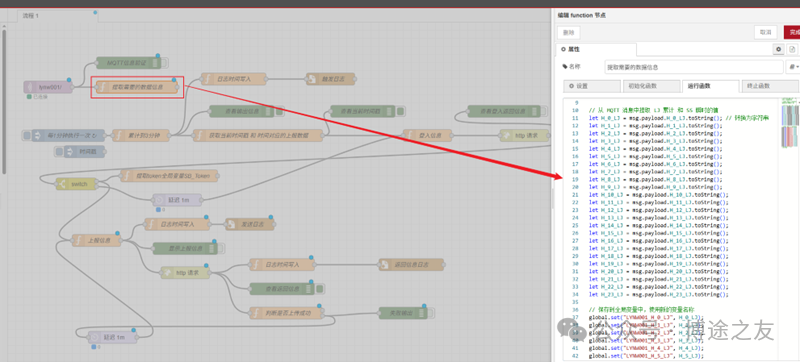Screen dimensions: 800x362
Task: Select the 累计到3分钟 function node
Action: (141, 135)
